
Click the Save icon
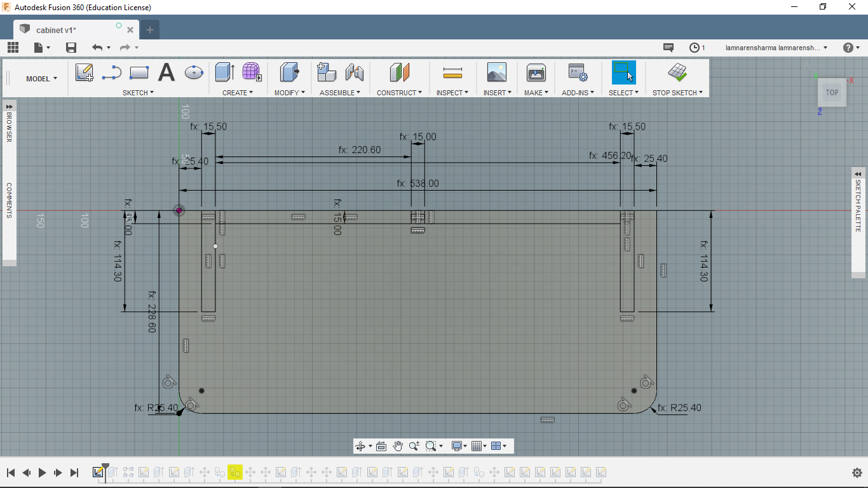pyautogui.click(x=71, y=48)
